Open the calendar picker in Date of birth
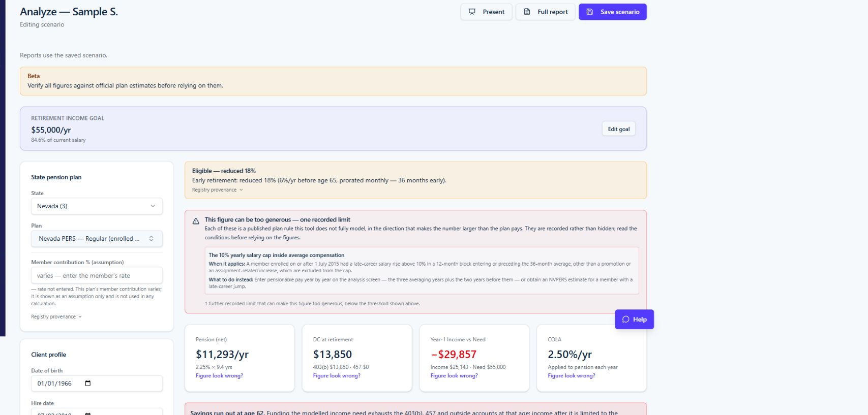The height and width of the screenshot is (415, 868). [x=87, y=384]
